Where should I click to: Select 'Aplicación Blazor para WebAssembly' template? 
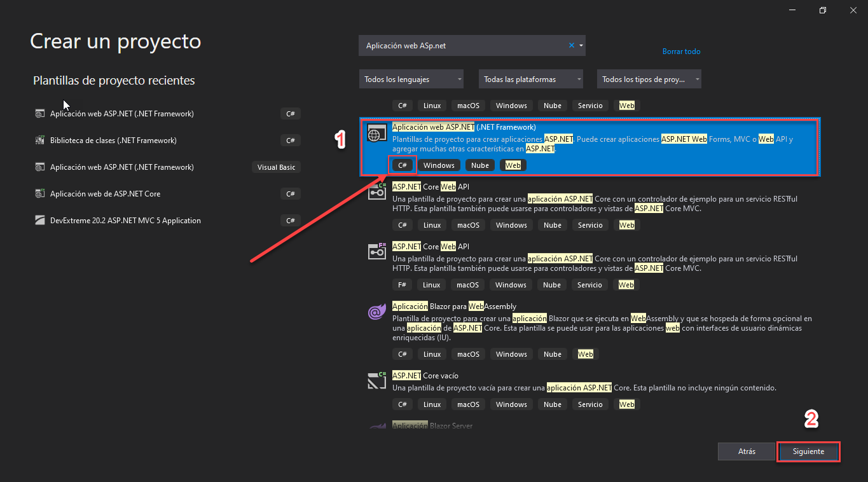click(454, 306)
